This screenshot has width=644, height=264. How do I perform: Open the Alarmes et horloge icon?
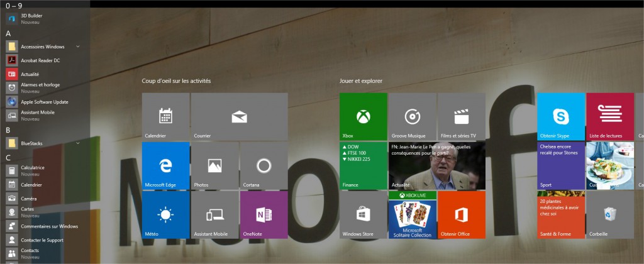(x=12, y=88)
